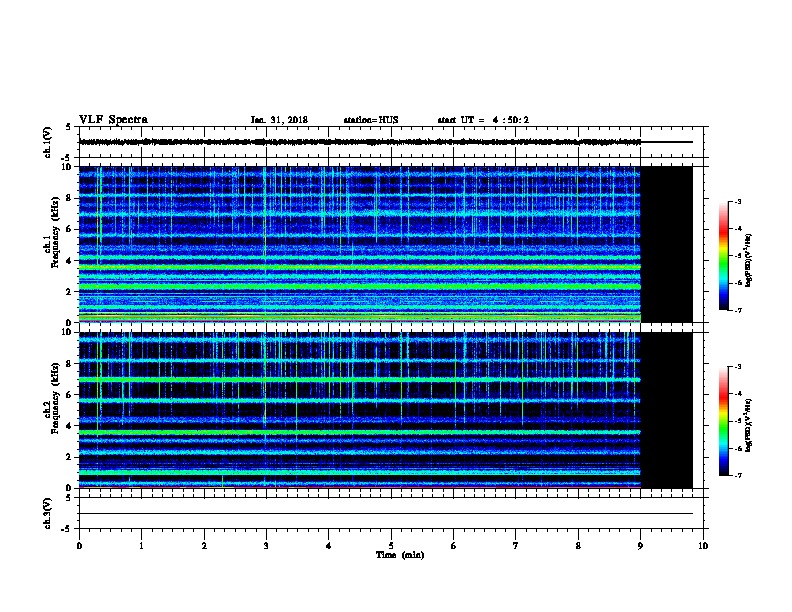Click the ch.2 "Frequency (kHz)" axis label

coord(55,398)
